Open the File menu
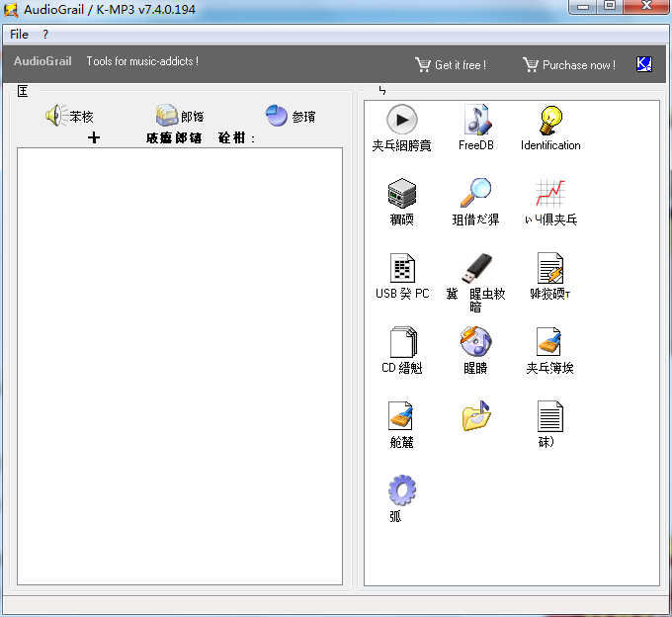 point(19,34)
